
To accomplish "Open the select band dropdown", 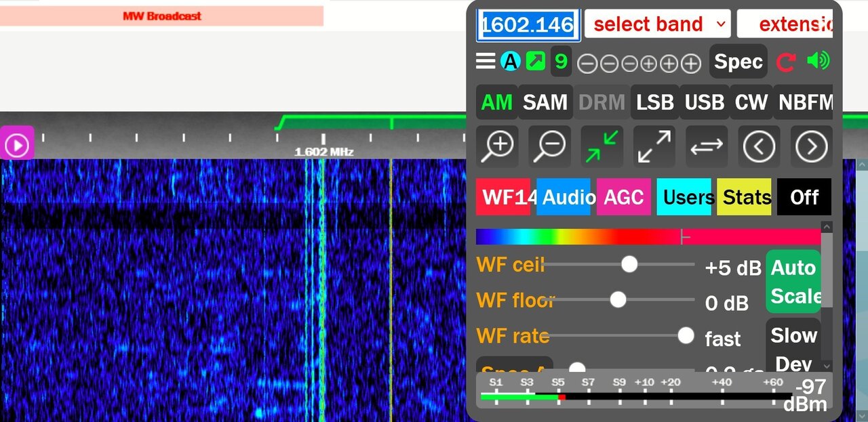I will [x=656, y=24].
